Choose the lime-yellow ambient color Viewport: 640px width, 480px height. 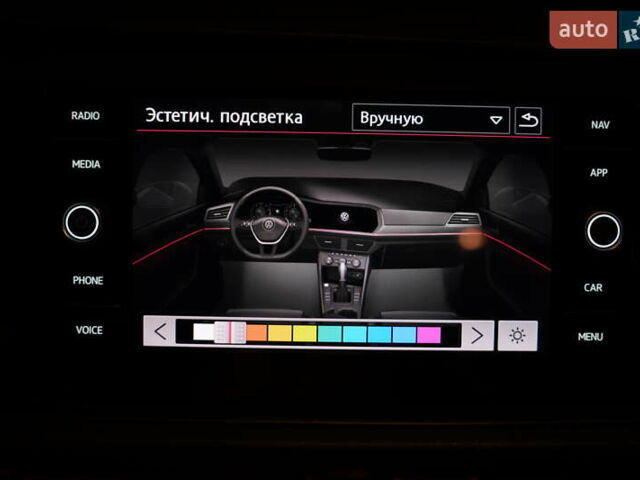(x=304, y=333)
